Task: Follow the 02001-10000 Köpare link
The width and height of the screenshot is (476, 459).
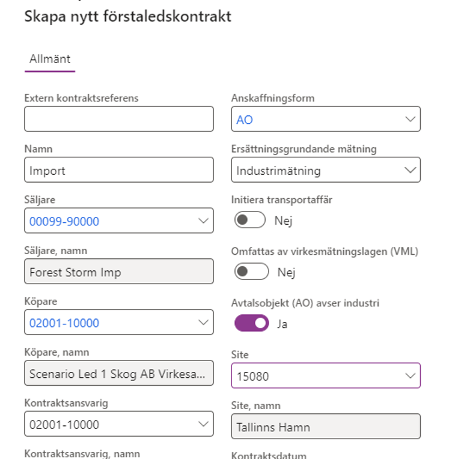Action: [64, 323]
